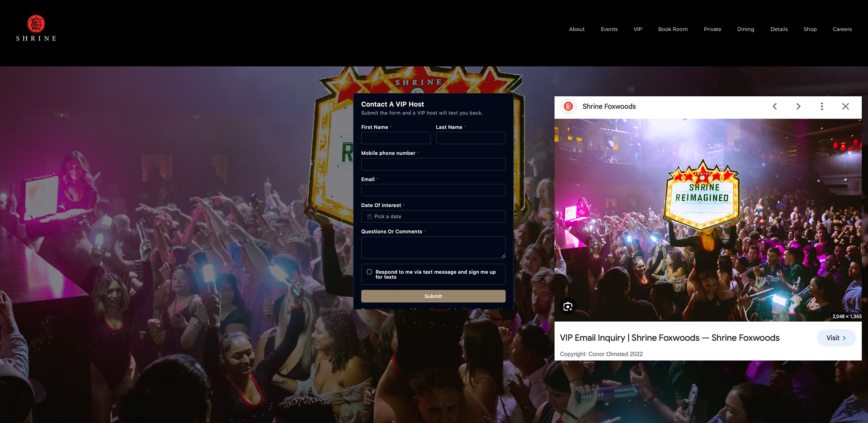Click the 2,048 × 1,365 image dimensions label
The image size is (868, 423).
click(x=847, y=317)
